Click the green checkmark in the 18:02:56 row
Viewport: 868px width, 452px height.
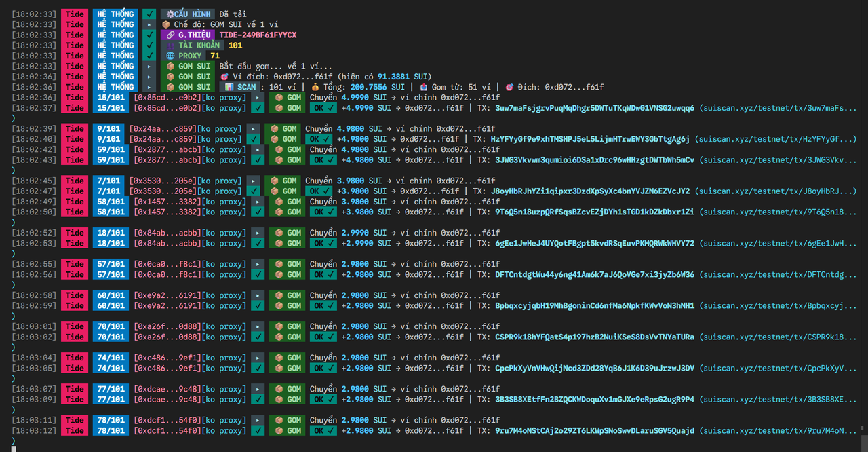pos(258,275)
